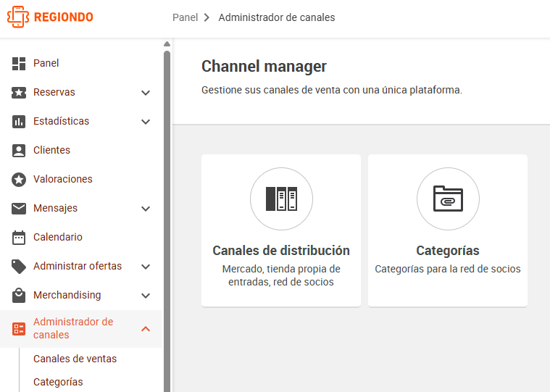The height and width of the screenshot is (392, 550).
Task: Open the Canales de distribución card
Action: [x=281, y=230]
